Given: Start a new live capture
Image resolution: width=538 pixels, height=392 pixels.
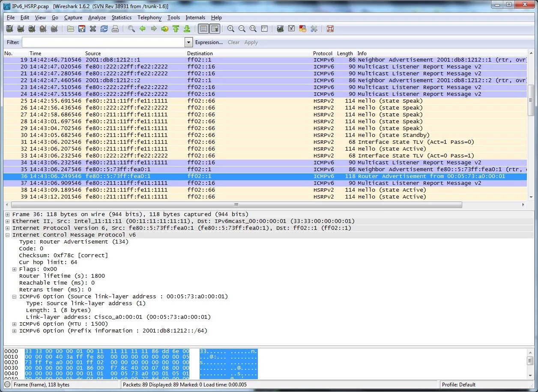Looking at the screenshot, I should 32,29.
